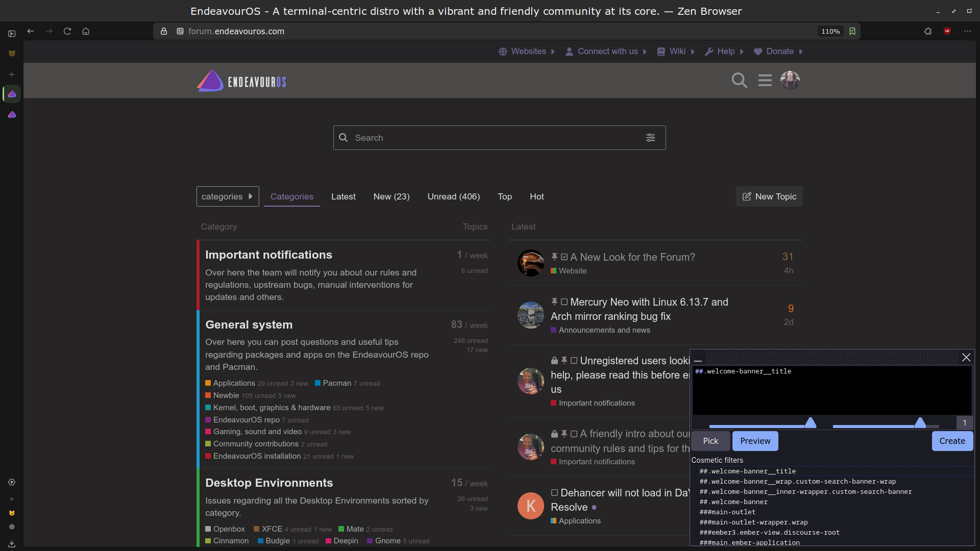The width and height of the screenshot is (980, 551).
Task: Expand the Help dropdown menu
Action: pyautogui.click(x=724, y=52)
